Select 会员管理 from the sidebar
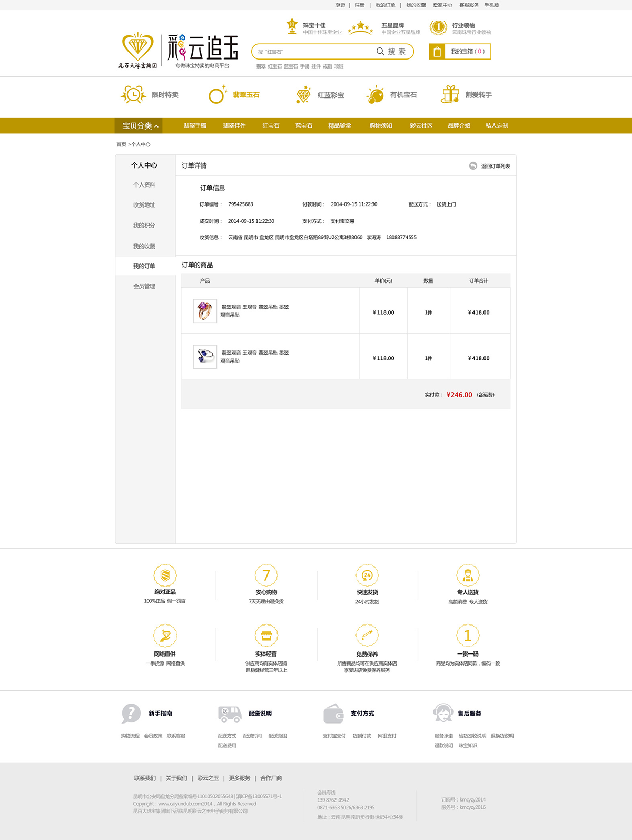 pos(144,286)
